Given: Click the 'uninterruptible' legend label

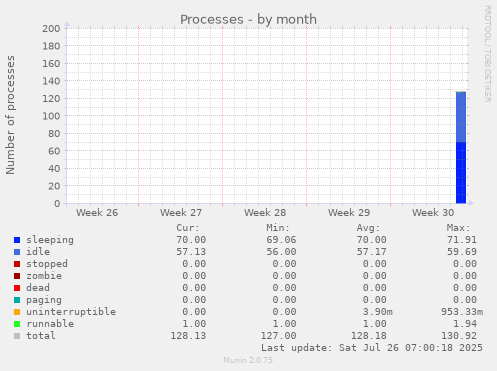Looking at the screenshot, I should coord(71,312).
